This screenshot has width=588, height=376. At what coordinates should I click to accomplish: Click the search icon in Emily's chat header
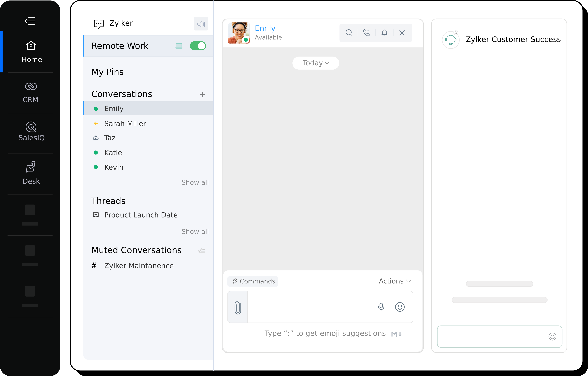click(x=349, y=33)
